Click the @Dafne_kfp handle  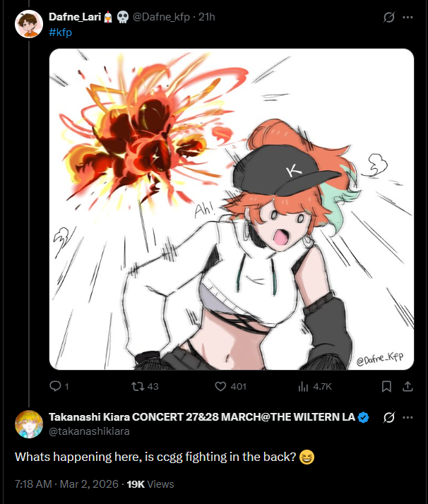[x=161, y=17]
